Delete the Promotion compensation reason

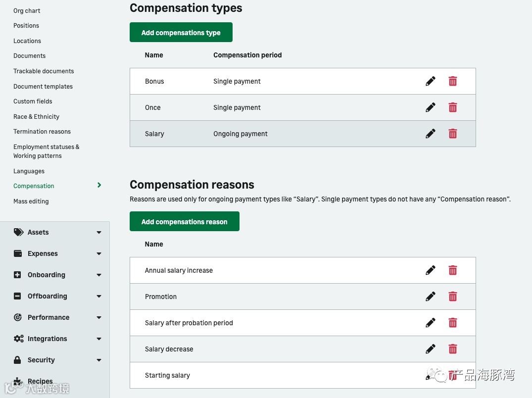tap(452, 297)
